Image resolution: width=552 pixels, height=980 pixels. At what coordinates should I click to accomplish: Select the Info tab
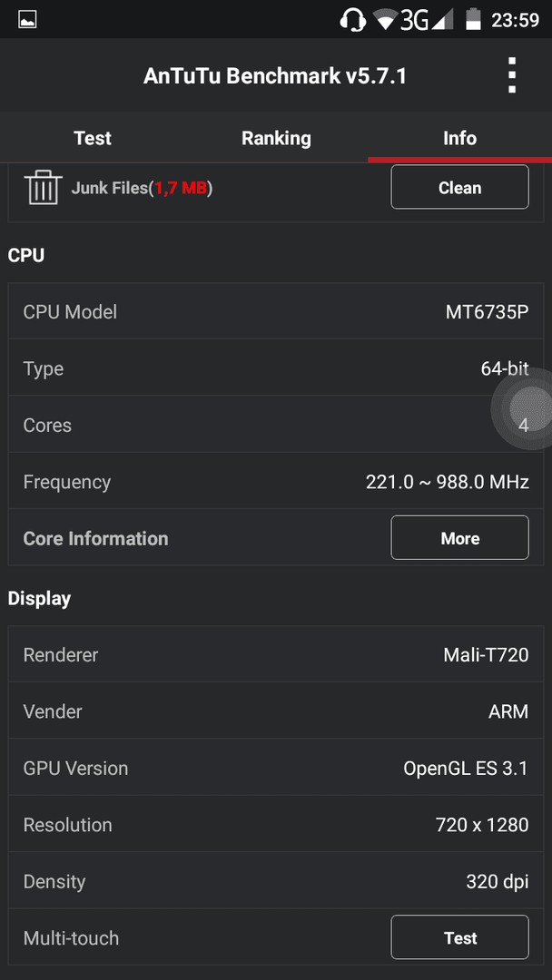(459, 138)
